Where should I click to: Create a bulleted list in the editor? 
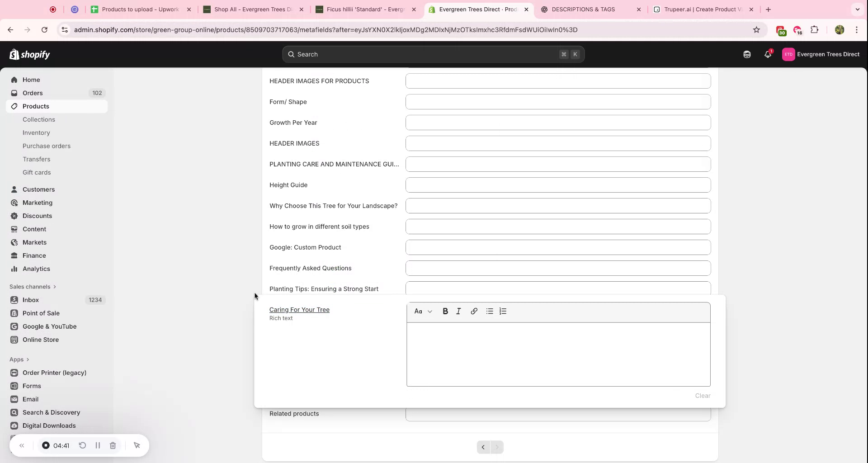click(489, 311)
